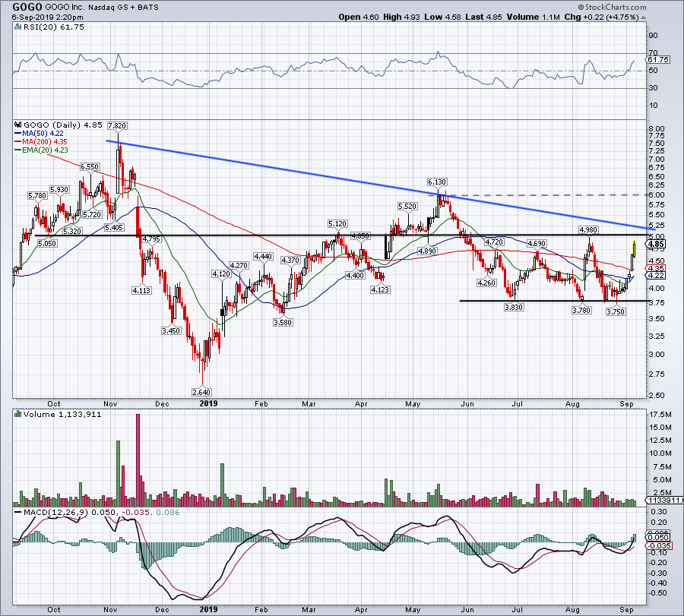Image resolution: width=684 pixels, height=616 pixels.
Task: Click the EMA(20) 4.23 legend entry
Action: click(x=42, y=150)
